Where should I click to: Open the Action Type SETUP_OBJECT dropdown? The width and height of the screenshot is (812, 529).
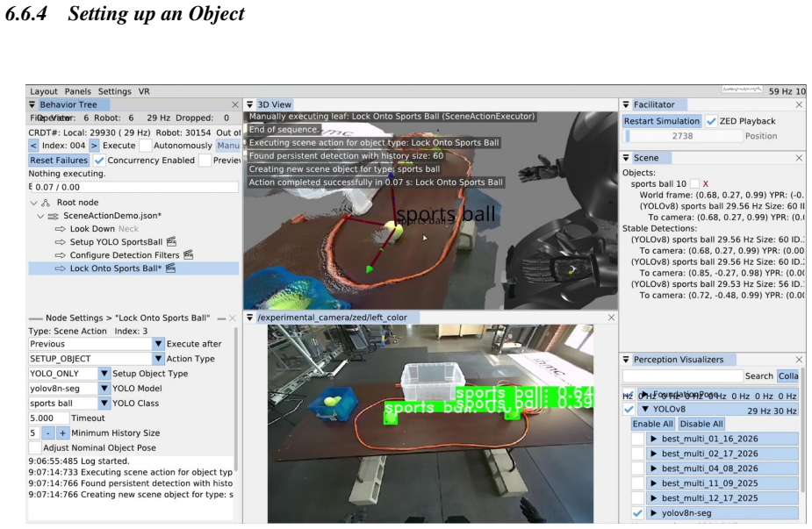point(158,359)
